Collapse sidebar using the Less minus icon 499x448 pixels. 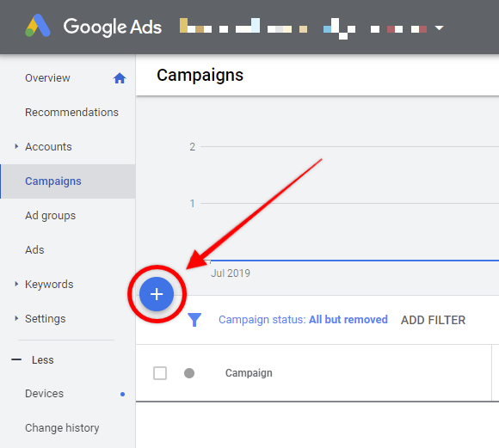(16, 360)
